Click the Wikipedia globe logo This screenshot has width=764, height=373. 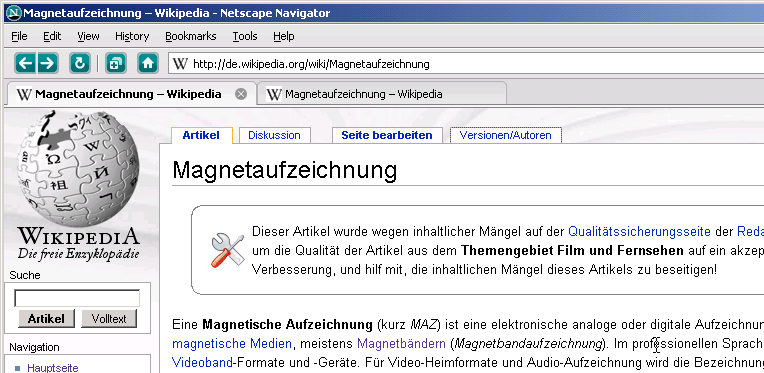coord(78,168)
